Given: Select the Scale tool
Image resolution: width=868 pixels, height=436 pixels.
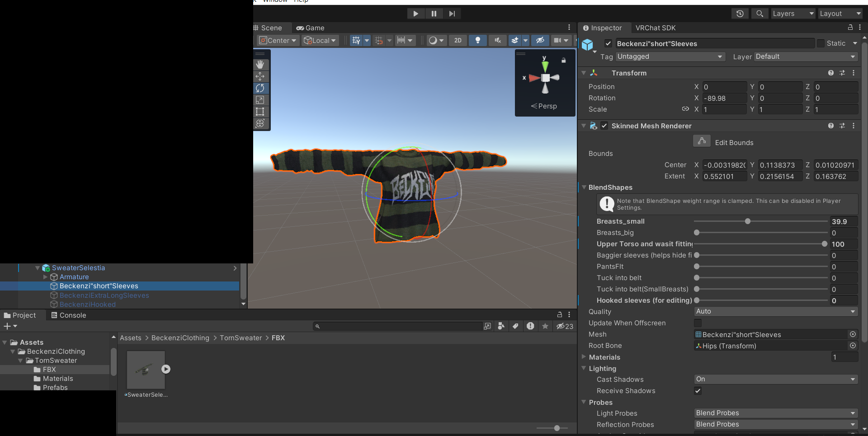Looking at the screenshot, I should pyautogui.click(x=260, y=100).
